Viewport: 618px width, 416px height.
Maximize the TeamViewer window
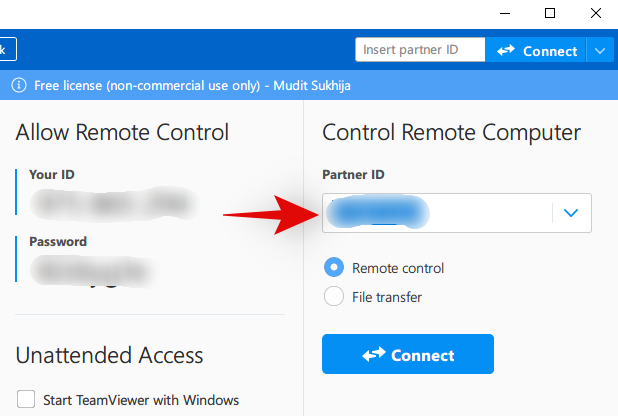[550, 13]
